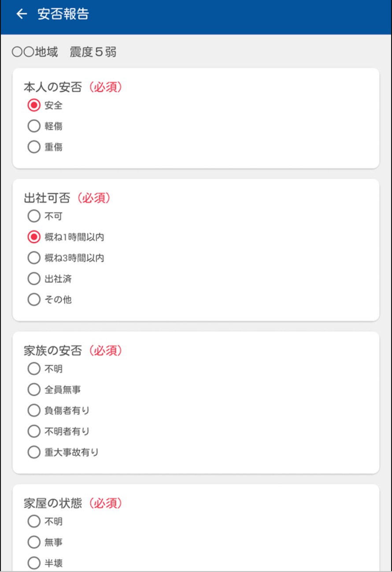Image resolution: width=392 pixels, height=572 pixels.
Task: Select その他 under 出社可否
Action: click(x=34, y=300)
